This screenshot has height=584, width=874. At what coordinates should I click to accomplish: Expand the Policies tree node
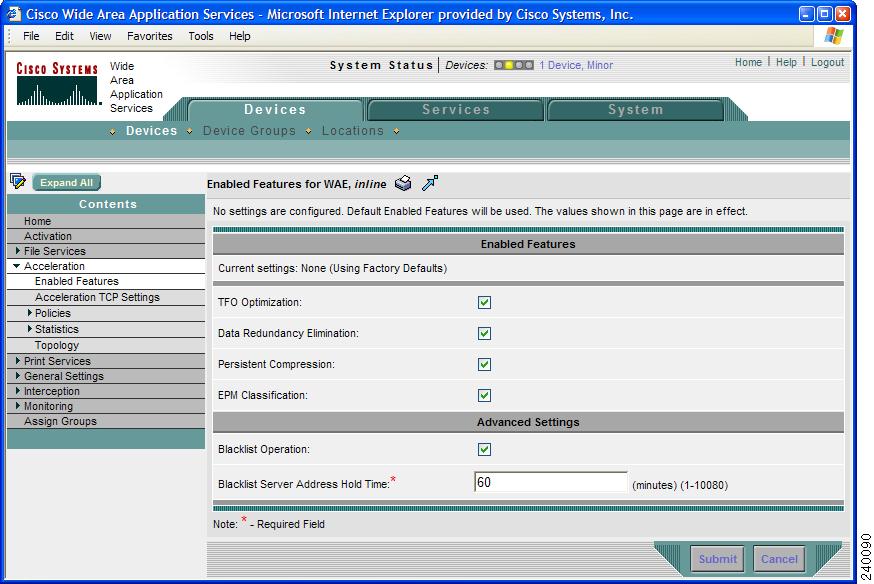click(30, 313)
